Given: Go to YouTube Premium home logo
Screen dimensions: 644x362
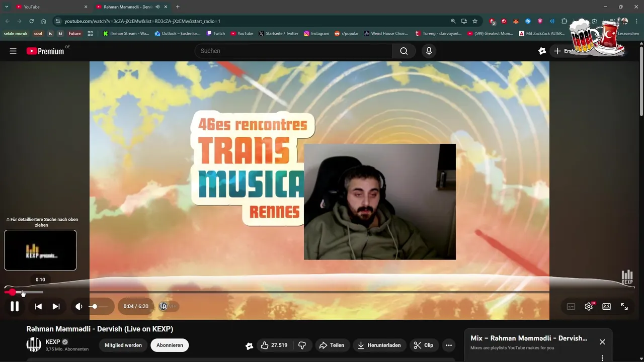Looking at the screenshot, I should click(45, 51).
